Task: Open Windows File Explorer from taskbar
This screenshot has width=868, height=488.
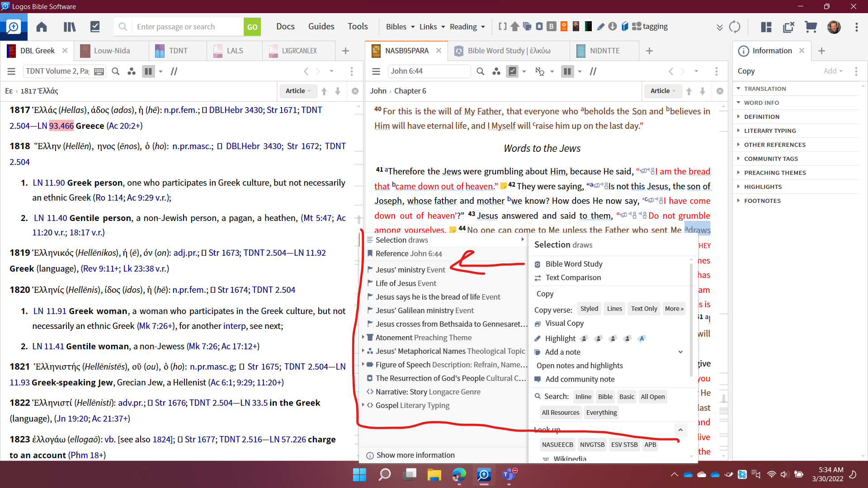Action: tap(434, 474)
